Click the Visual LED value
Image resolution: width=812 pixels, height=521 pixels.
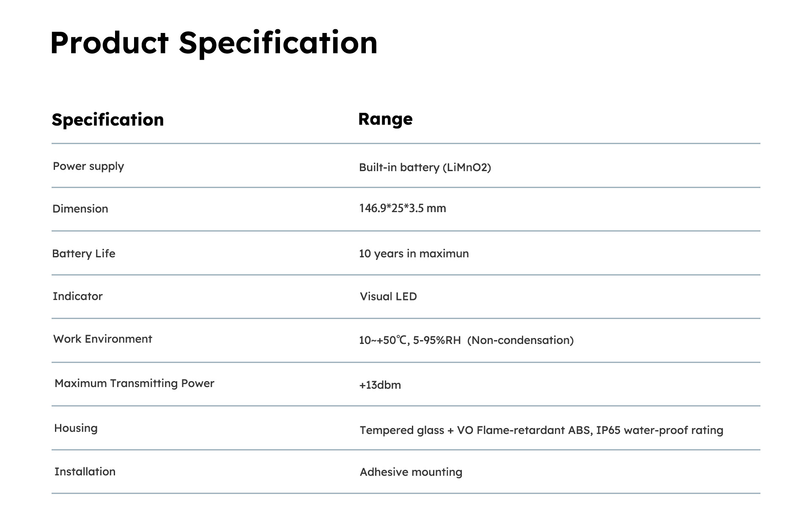coord(388,297)
